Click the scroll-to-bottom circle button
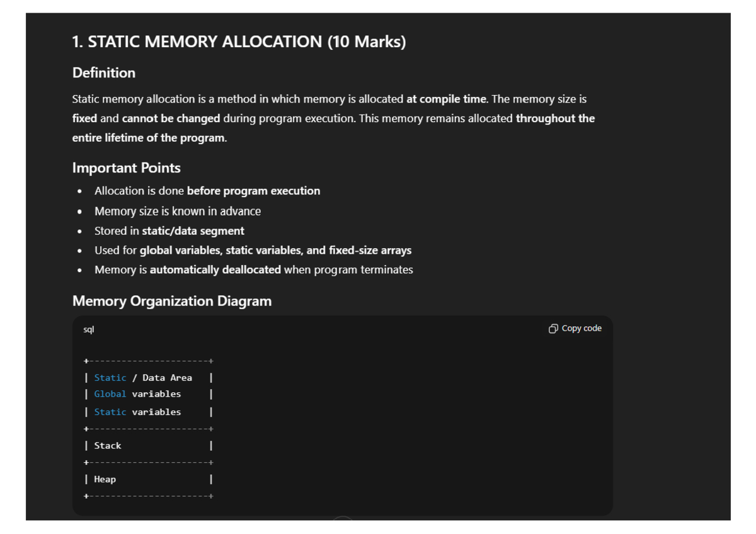 click(343, 520)
